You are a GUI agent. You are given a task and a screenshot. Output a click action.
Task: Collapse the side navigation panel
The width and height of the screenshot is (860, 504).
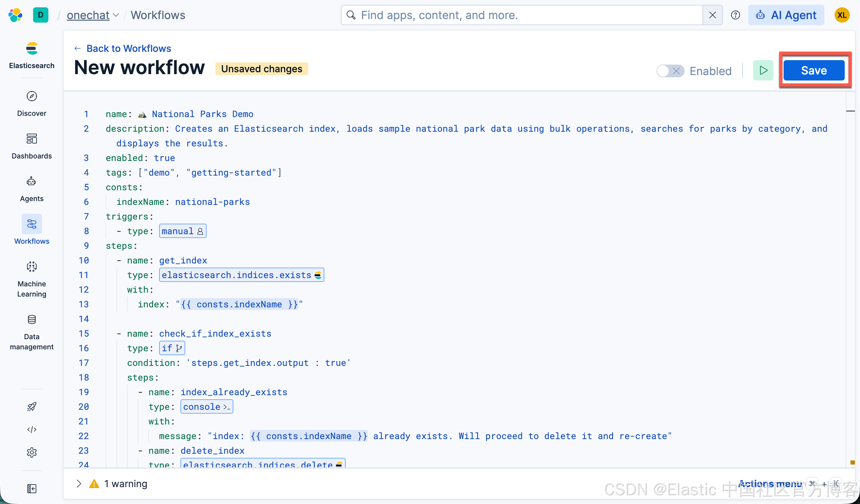pyautogui.click(x=32, y=489)
